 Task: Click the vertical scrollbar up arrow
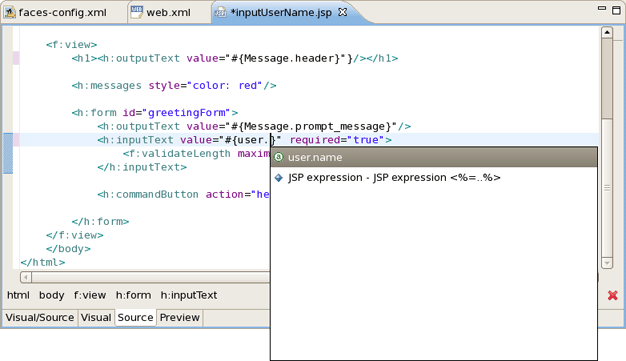(x=607, y=32)
